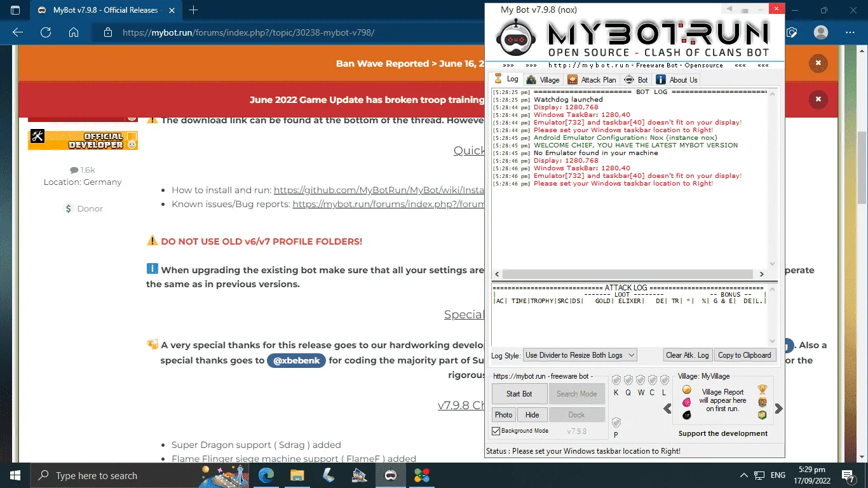Click bot log scrollbar right arrow
868x488 pixels.
click(762, 274)
